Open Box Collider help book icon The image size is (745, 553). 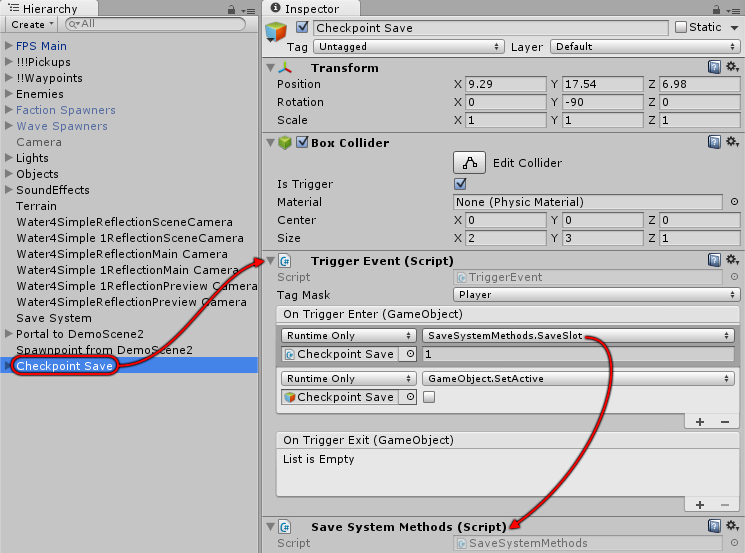pos(714,142)
